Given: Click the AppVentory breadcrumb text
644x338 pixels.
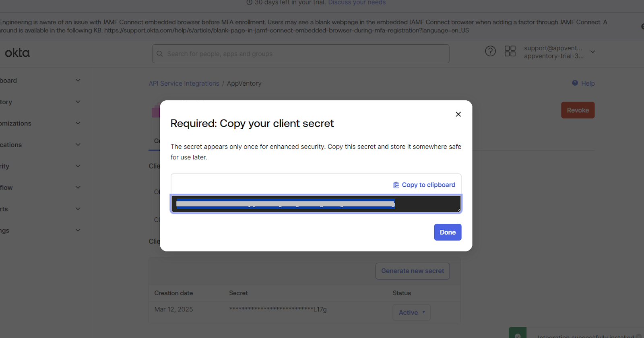Looking at the screenshot, I should click(244, 83).
